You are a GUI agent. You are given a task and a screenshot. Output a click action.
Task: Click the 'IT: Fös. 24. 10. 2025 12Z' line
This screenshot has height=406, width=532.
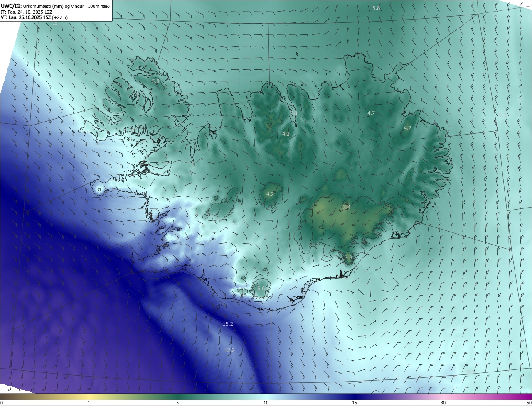click(x=27, y=12)
